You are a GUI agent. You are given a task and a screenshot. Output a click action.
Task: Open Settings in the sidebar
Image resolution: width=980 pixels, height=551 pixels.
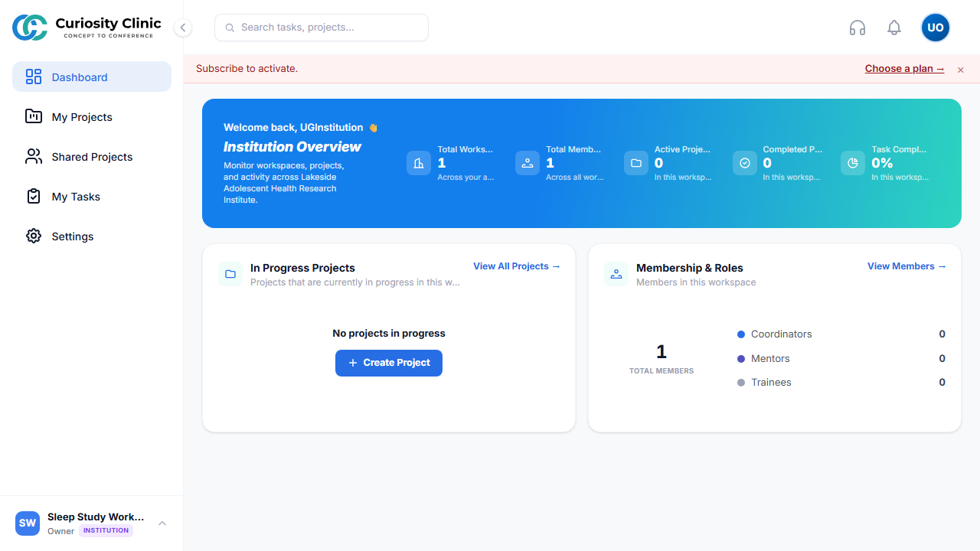tap(92, 236)
